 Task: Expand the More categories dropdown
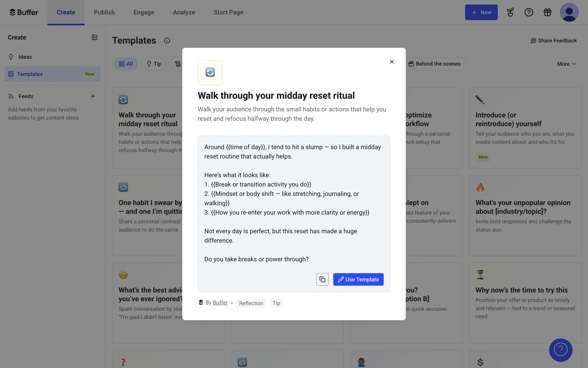[566, 64]
